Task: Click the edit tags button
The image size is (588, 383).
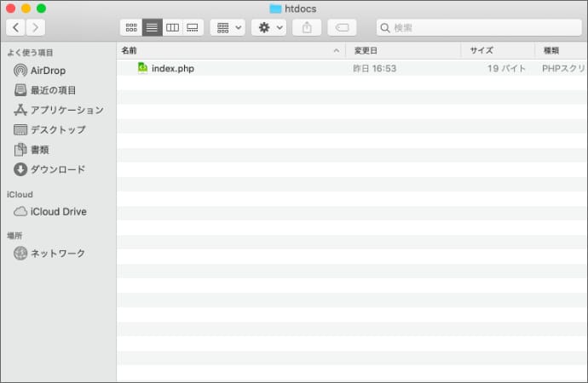Action: [342, 27]
